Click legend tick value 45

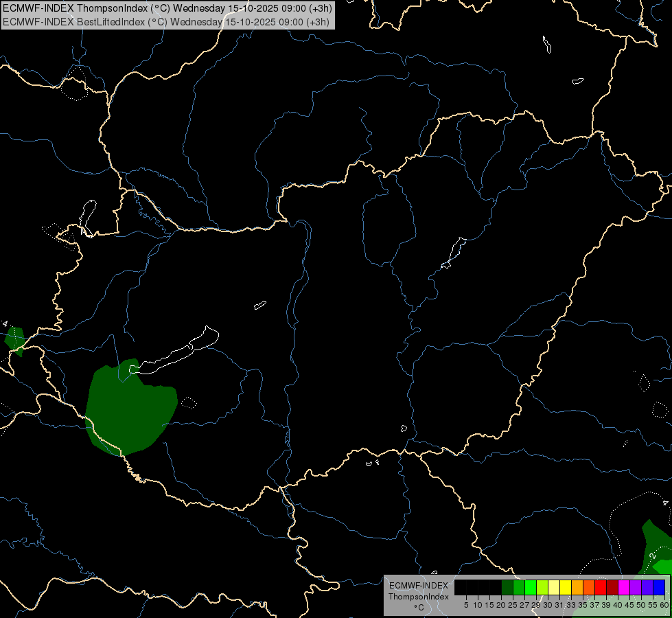point(629,605)
